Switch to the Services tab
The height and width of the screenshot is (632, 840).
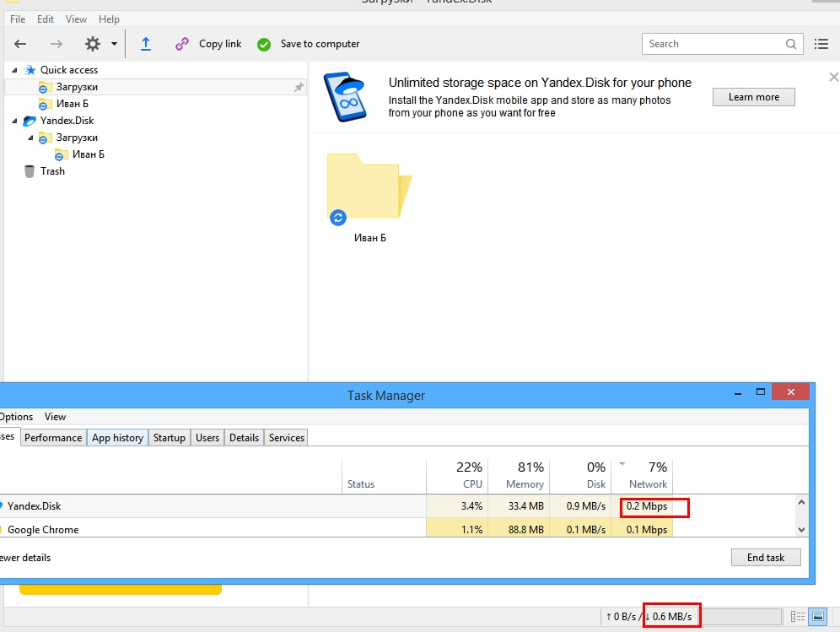click(287, 437)
